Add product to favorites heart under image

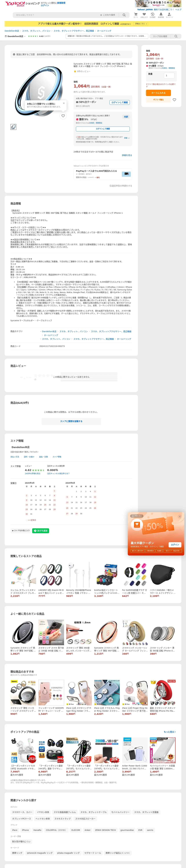pyautogui.click(x=63, y=116)
